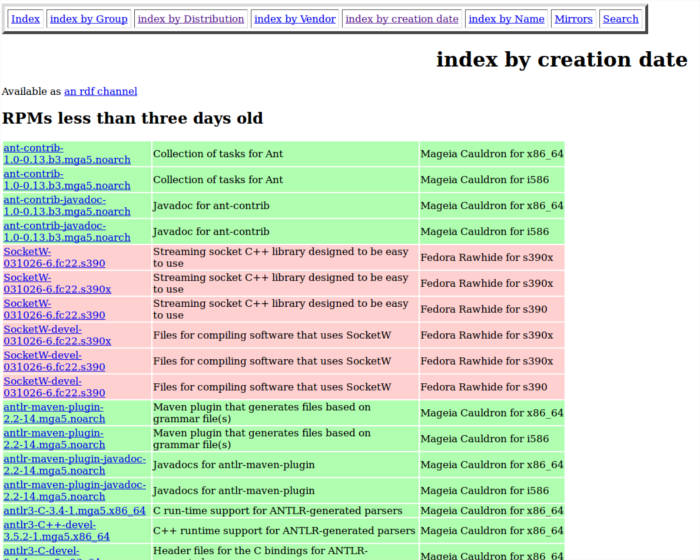
Task: Click index by creation date in nav bar
Action: 402,19
